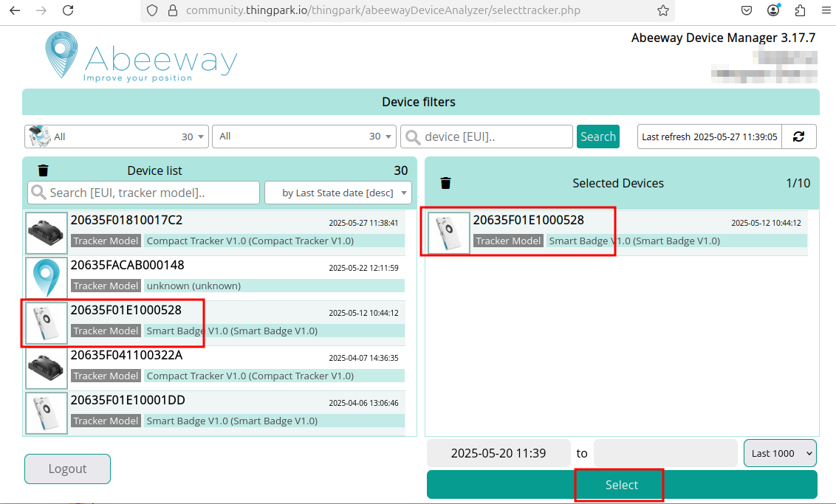The width and height of the screenshot is (836, 504).
Task: Click the timestamp 2025-04-06 13:06:46
Action: (x=363, y=404)
